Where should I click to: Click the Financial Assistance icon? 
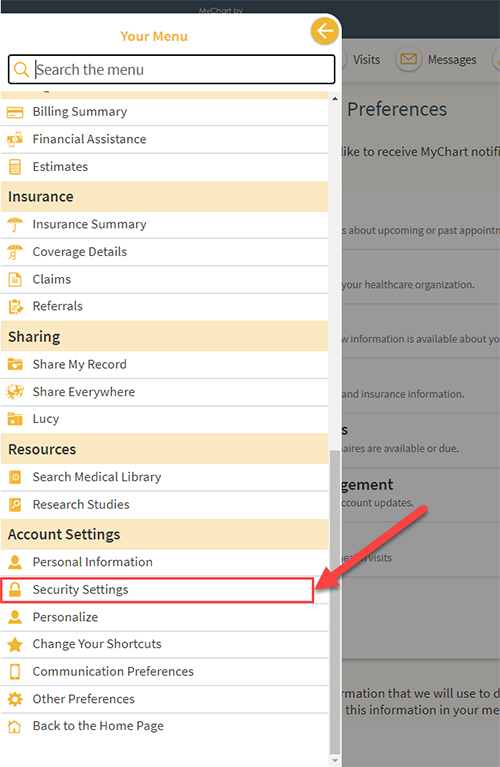coord(15,139)
